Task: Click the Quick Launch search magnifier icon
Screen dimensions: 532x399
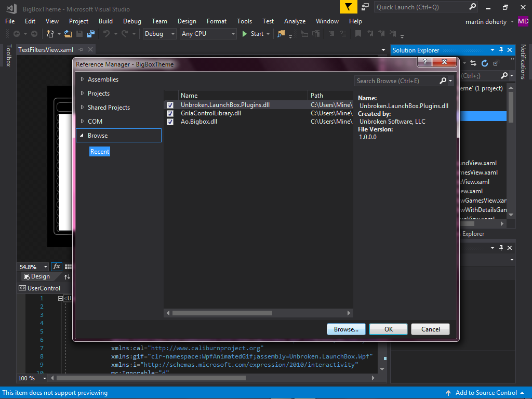Action: 472,6
